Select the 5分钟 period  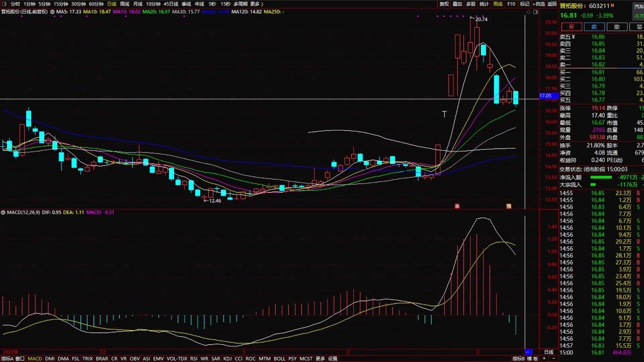44,4
